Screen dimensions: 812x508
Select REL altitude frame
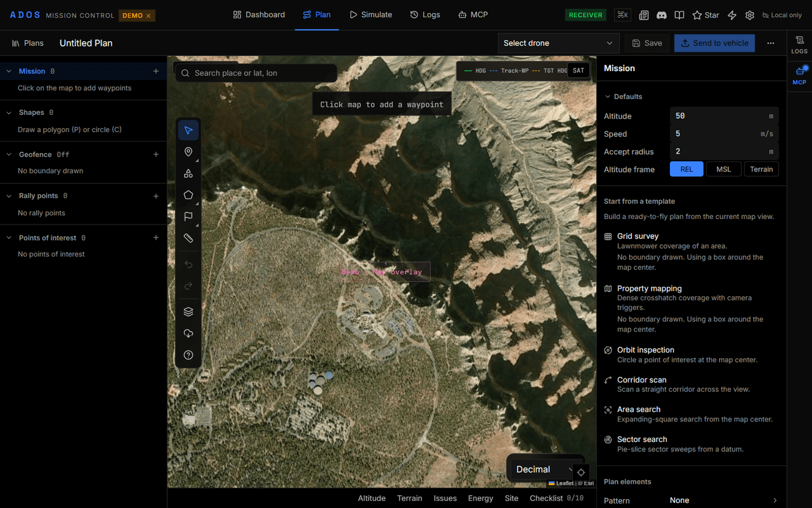(x=686, y=169)
